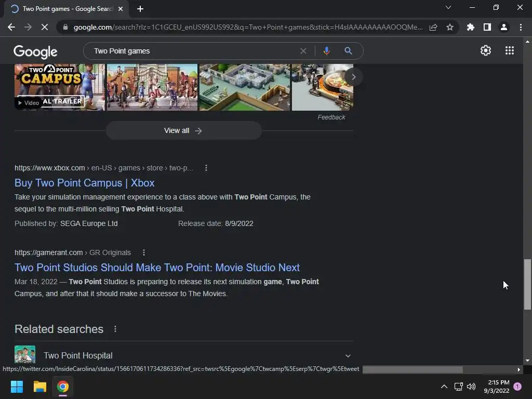Open the tab search chevron
This screenshot has width=532, height=399.
click(x=448, y=7)
